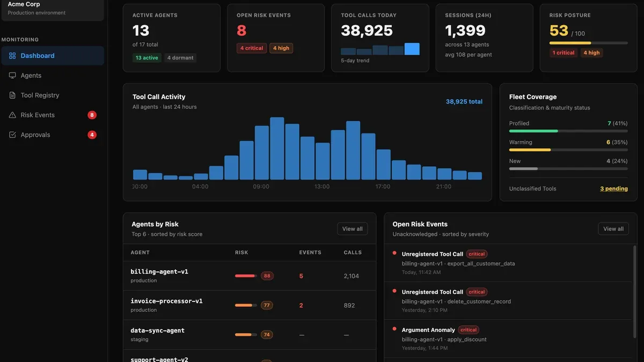Screen dimensions: 644x362
Task: Click the red dot beside Argument Anomaly event
Action: 394,329
